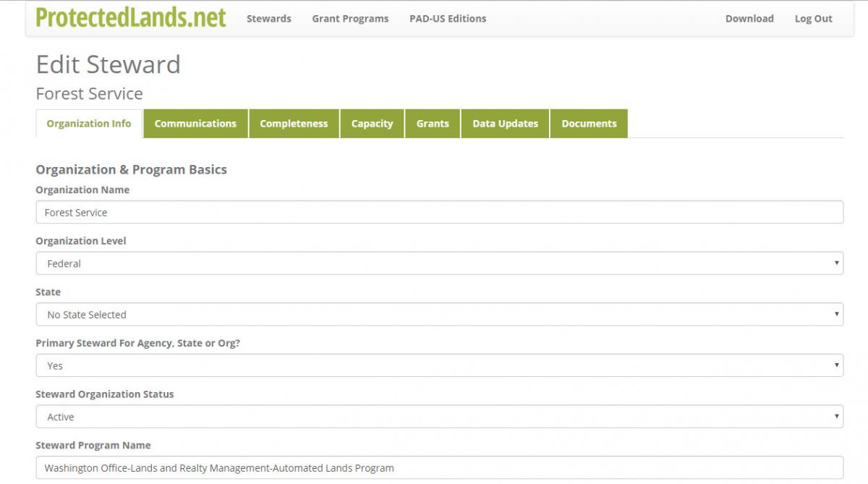Switch to the Data Updates tab
This screenshot has width=868, height=484.
(505, 124)
